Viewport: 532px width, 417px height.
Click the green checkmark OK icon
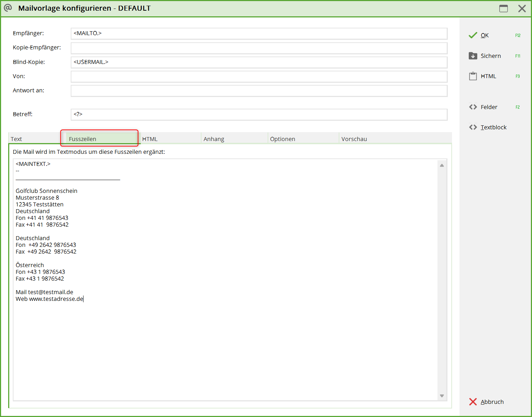[x=473, y=35]
